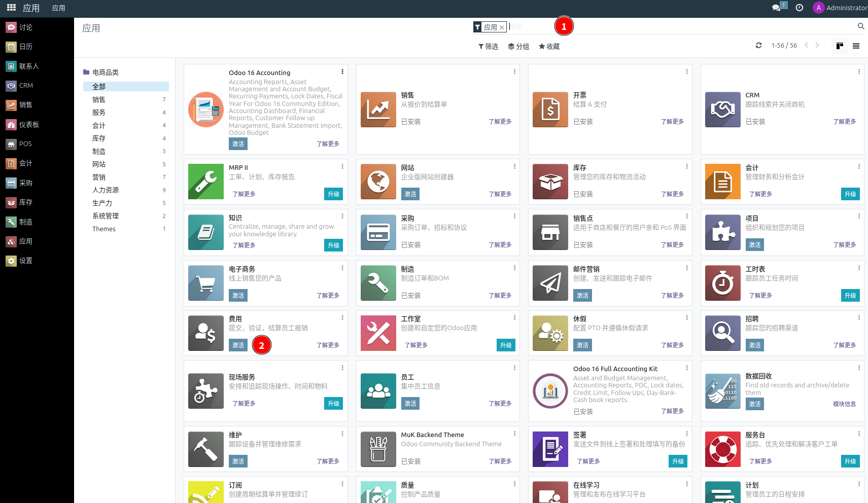The image size is (868, 503).
Task: Filter by Themes category
Action: [126, 229]
